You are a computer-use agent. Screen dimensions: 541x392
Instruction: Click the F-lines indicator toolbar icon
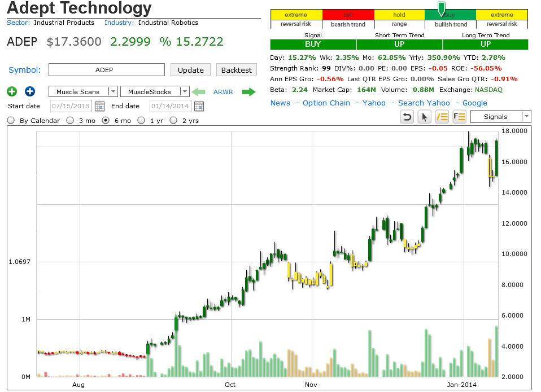(x=460, y=116)
